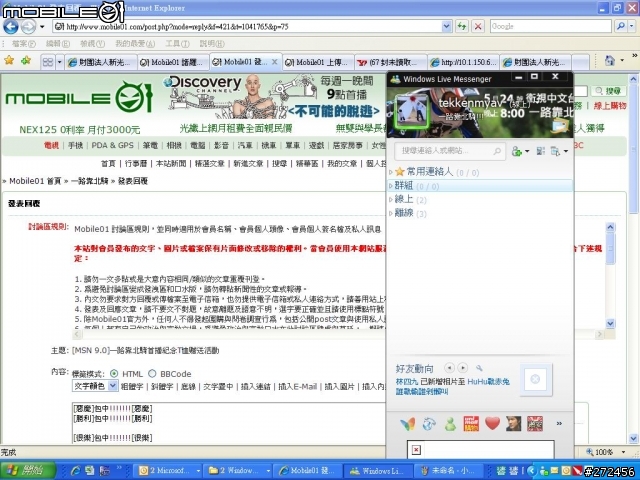Select the HTML tag mode radio button

coord(114,373)
